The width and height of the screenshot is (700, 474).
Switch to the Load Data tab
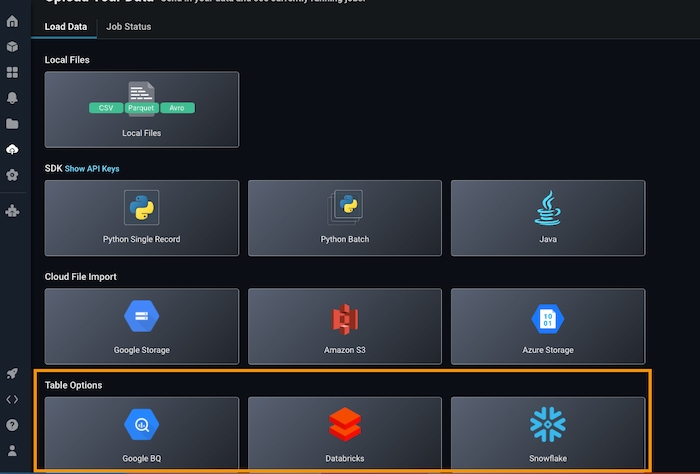(66, 27)
